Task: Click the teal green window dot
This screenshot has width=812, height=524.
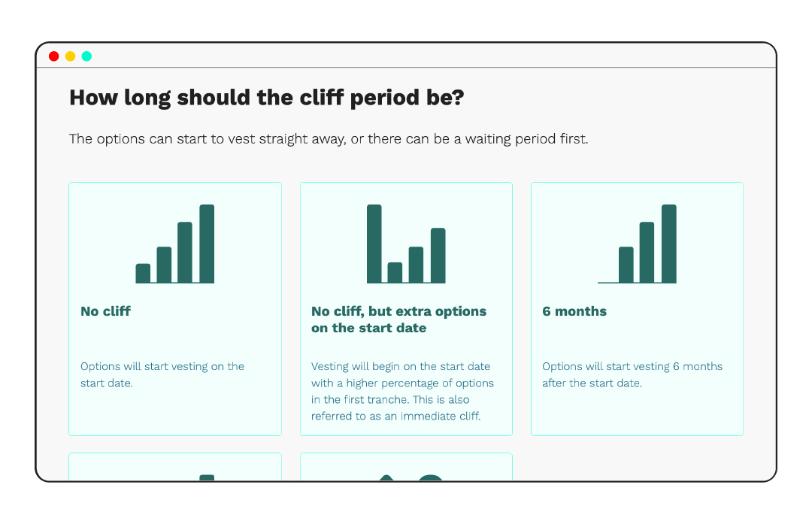Action: [x=87, y=56]
